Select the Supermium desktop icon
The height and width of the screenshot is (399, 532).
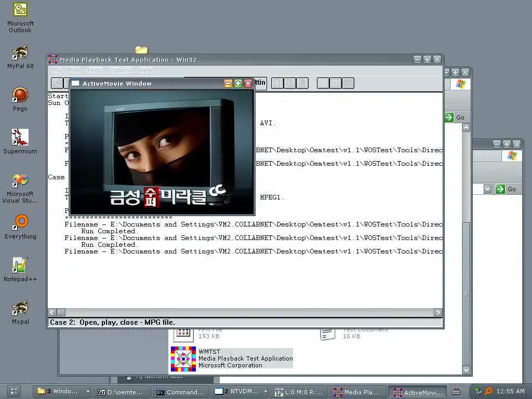20,141
